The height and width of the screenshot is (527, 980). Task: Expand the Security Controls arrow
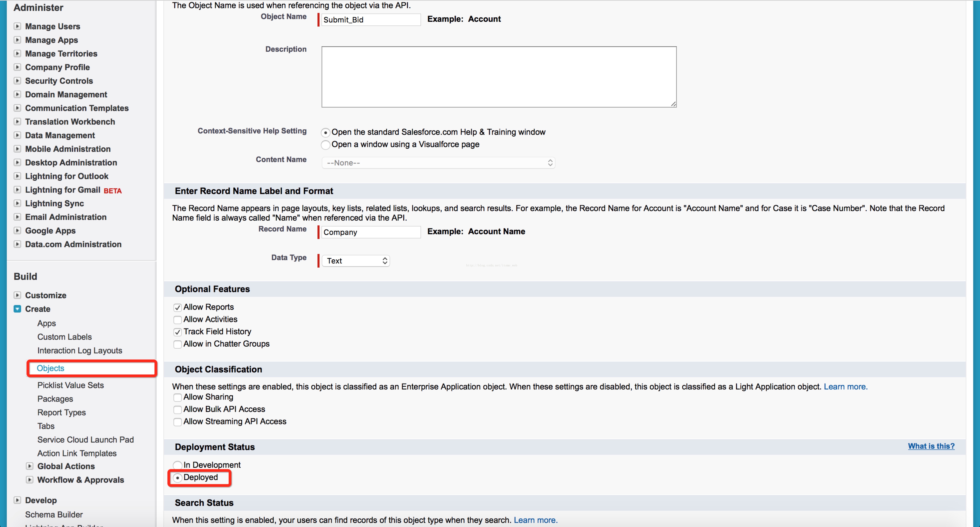coord(17,81)
